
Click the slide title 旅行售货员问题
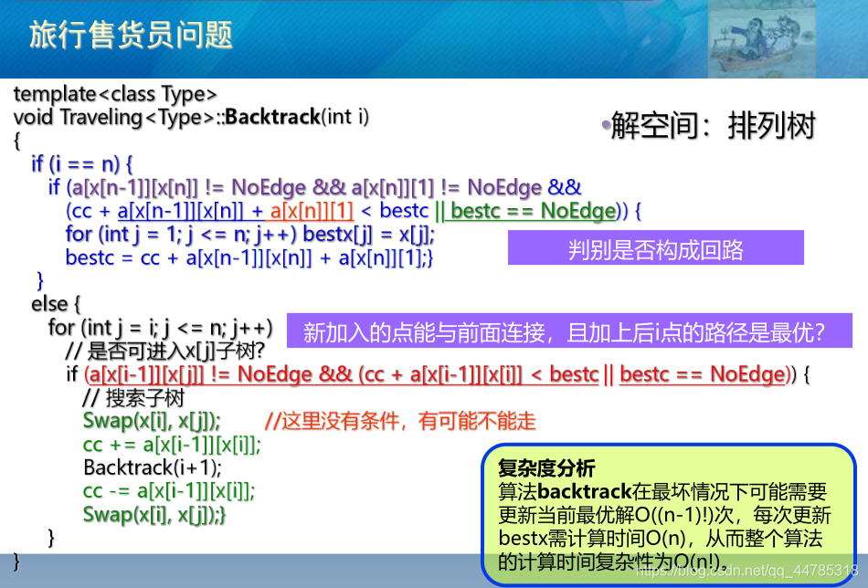coord(131,35)
